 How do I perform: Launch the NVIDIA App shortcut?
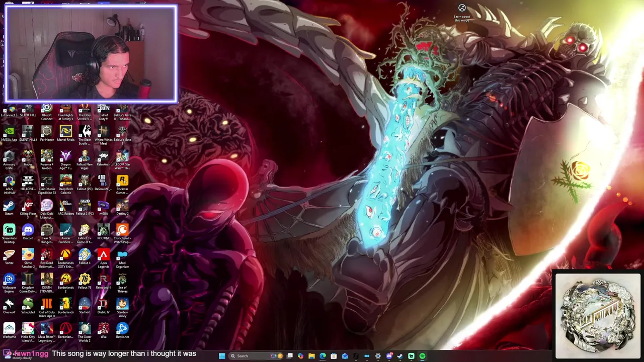click(9, 134)
